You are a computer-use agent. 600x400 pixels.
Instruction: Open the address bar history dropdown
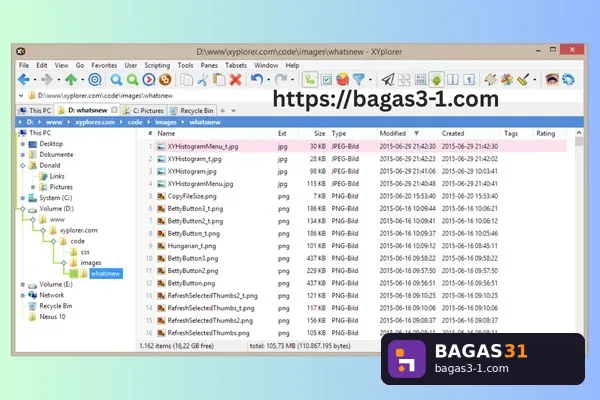pos(21,95)
